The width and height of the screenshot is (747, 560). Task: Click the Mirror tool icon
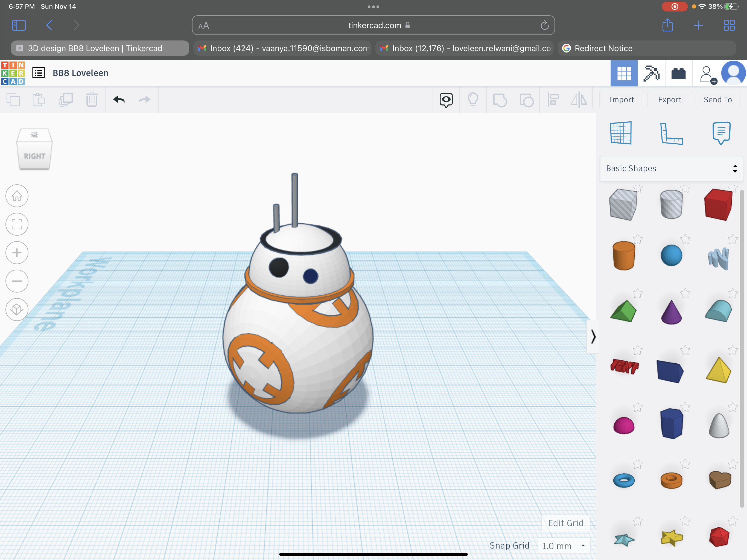pyautogui.click(x=579, y=100)
